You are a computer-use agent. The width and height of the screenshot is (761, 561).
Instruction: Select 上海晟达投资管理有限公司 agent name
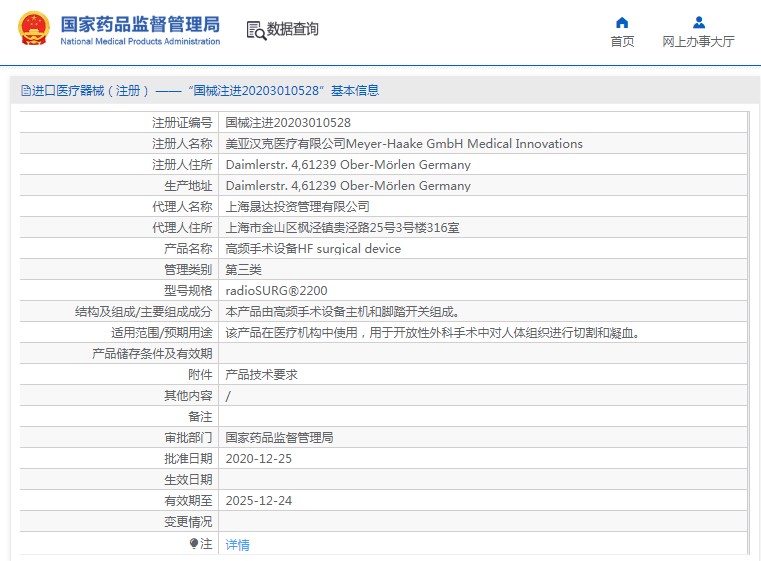tap(298, 206)
